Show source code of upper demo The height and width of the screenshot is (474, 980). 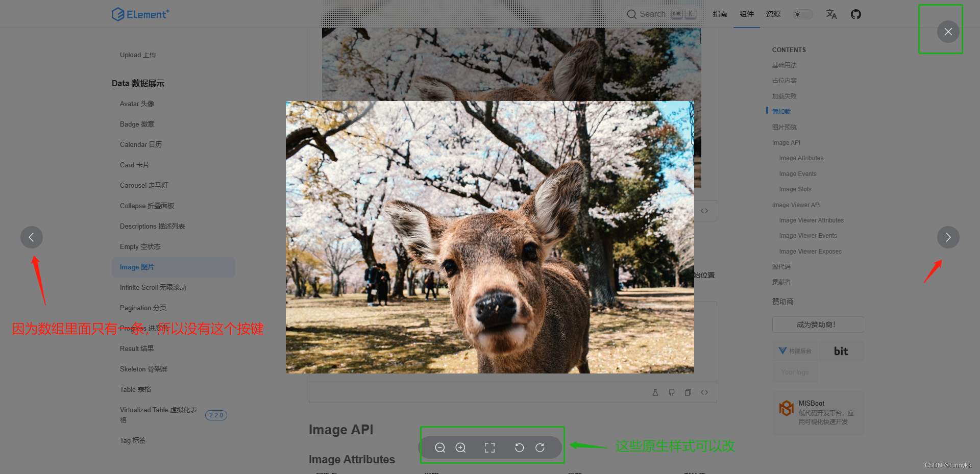704,211
